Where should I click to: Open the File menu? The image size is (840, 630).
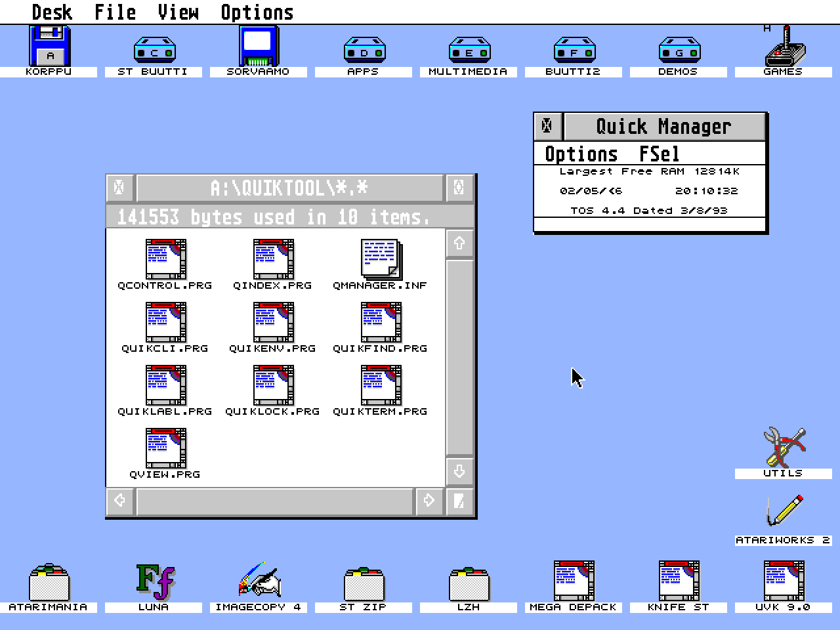point(115,11)
